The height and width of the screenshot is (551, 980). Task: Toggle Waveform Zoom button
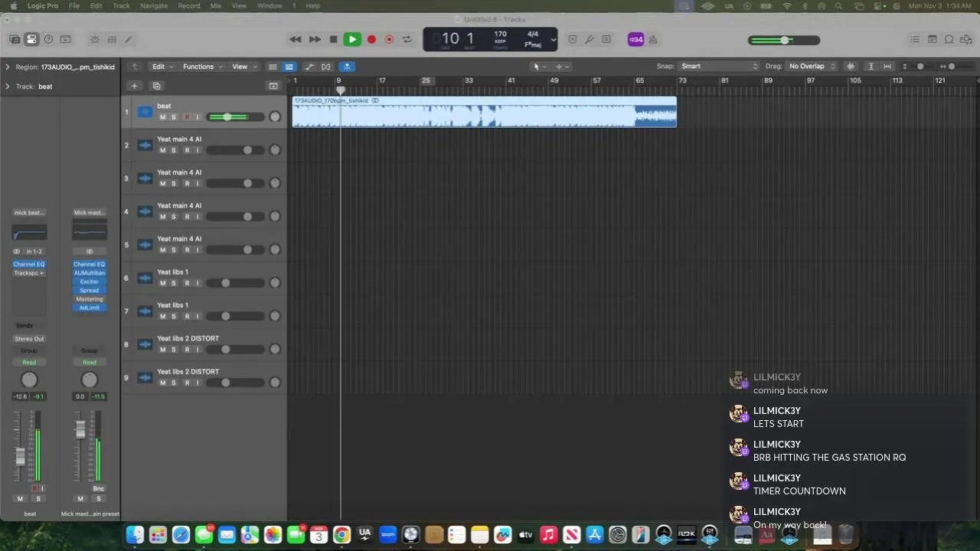point(851,67)
